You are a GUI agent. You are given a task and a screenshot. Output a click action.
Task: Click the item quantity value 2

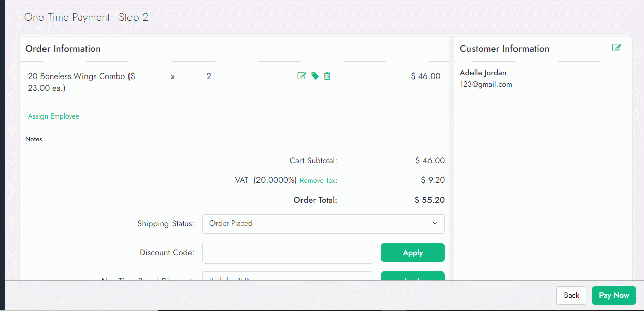point(209,76)
